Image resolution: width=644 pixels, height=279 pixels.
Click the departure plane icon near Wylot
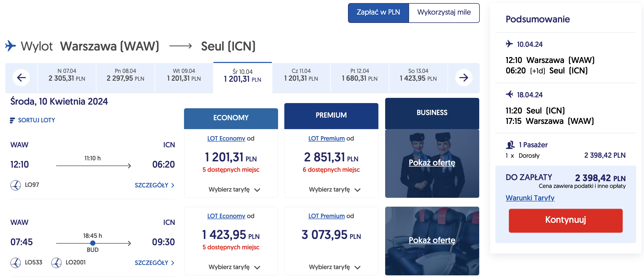tap(11, 46)
